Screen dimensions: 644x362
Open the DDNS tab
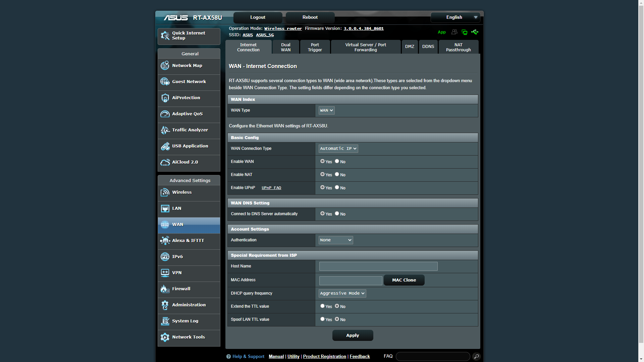pyautogui.click(x=428, y=47)
